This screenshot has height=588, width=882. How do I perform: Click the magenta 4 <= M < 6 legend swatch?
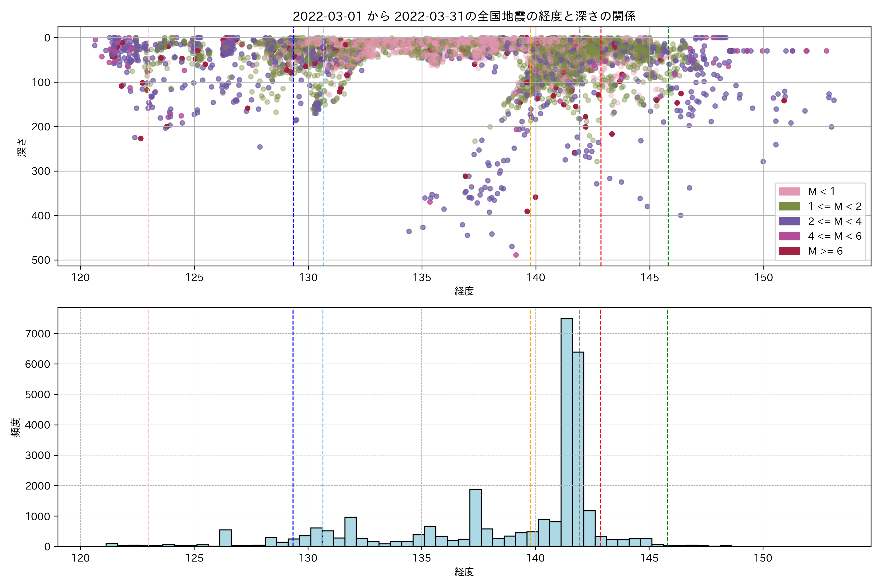tap(789, 236)
